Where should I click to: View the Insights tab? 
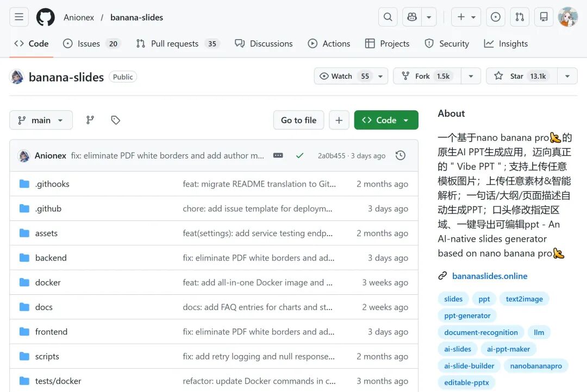coord(506,44)
